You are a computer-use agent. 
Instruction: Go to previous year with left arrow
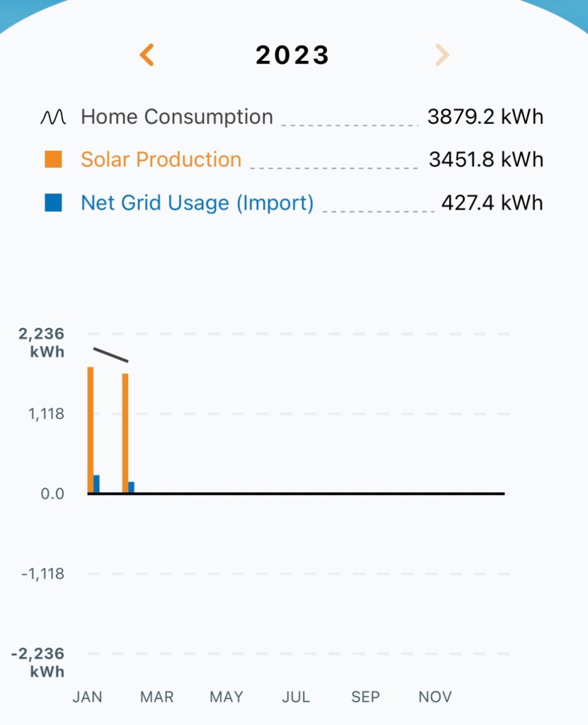click(x=147, y=55)
